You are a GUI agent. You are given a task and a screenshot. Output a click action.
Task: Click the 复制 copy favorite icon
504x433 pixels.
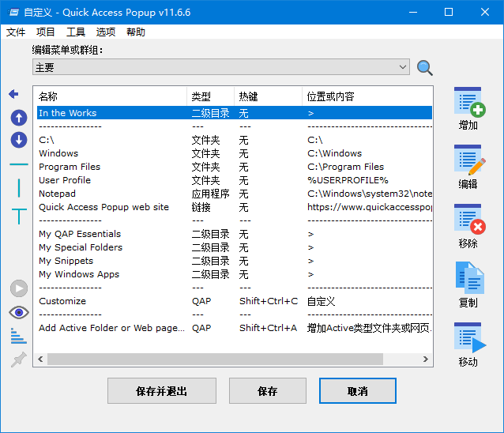(x=469, y=278)
